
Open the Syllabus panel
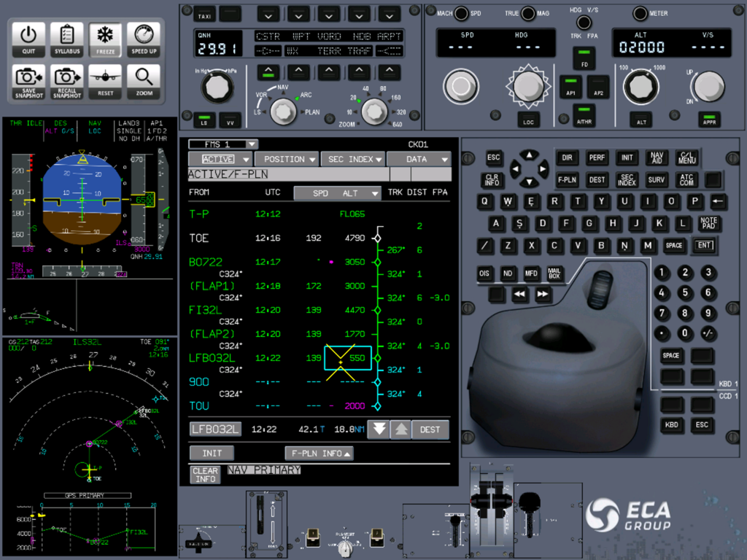point(66,37)
